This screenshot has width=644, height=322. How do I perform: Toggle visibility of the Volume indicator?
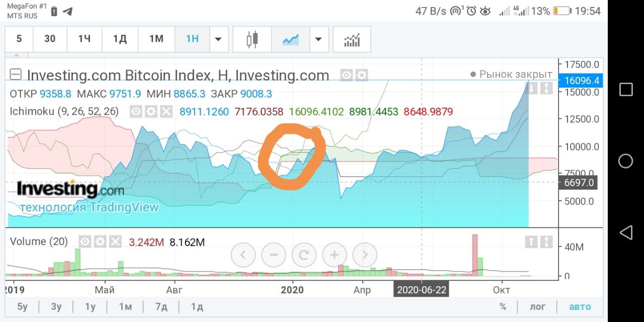click(x=85, y=242)
